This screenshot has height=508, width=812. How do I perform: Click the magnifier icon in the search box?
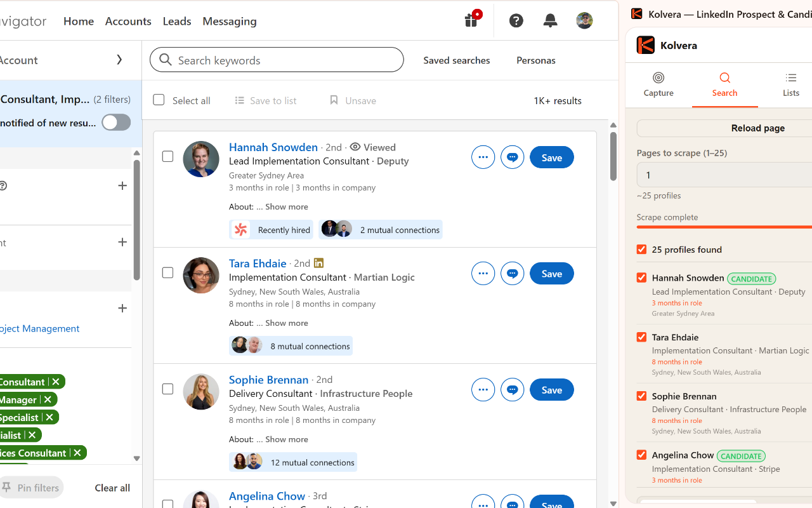click(x=166, y=60)
